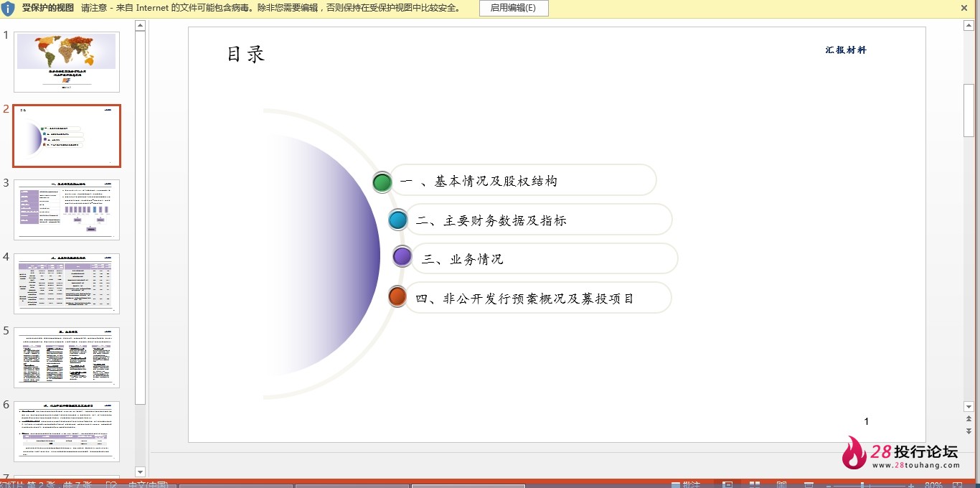Zoom in with the plus button
Viewport: 980px width, 488px height.
point(911,486)
